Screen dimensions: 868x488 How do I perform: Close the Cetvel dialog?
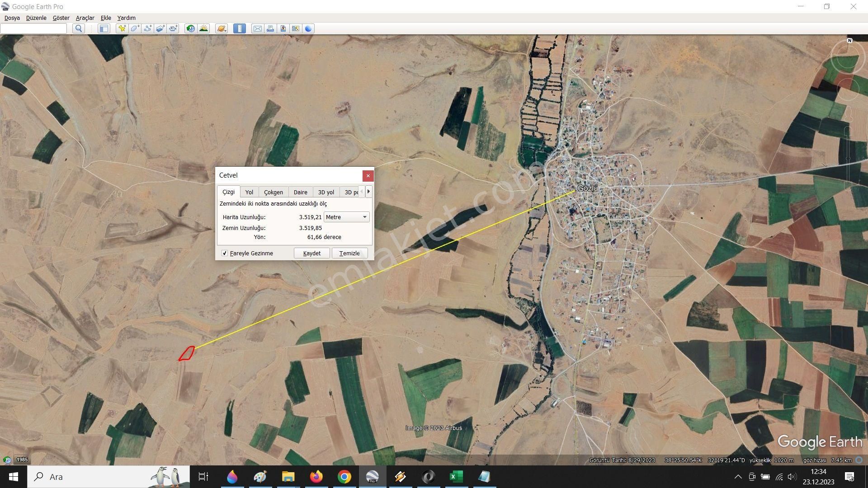coord(368,175)
